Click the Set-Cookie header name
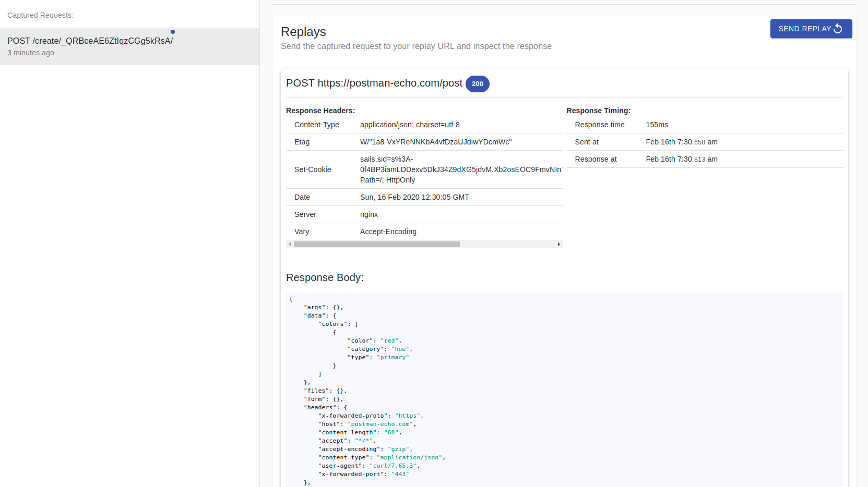Viewport: 868px width, 487px height. 313,169
